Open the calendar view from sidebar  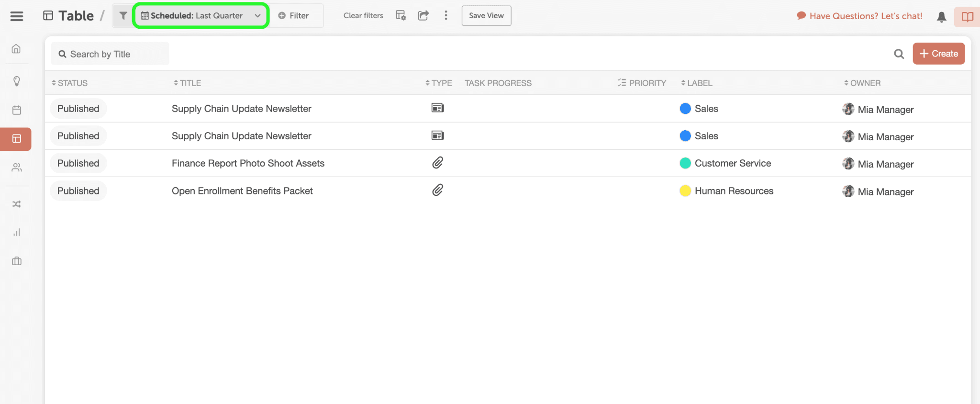tap(17, 110)
